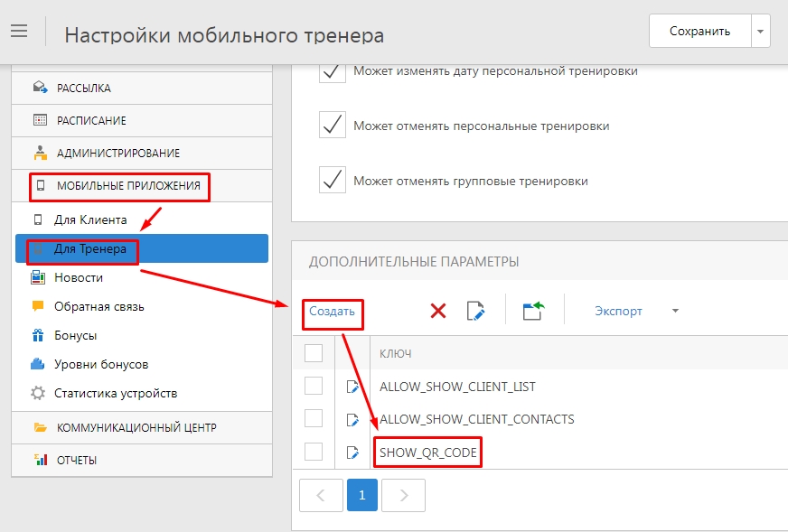The width and height of the screenshot is (788, 532).
Task: Collapse the МОБИЛЬНЫЕ ПРИЛОЖЕНИЯ section
Action: [142, 186]
